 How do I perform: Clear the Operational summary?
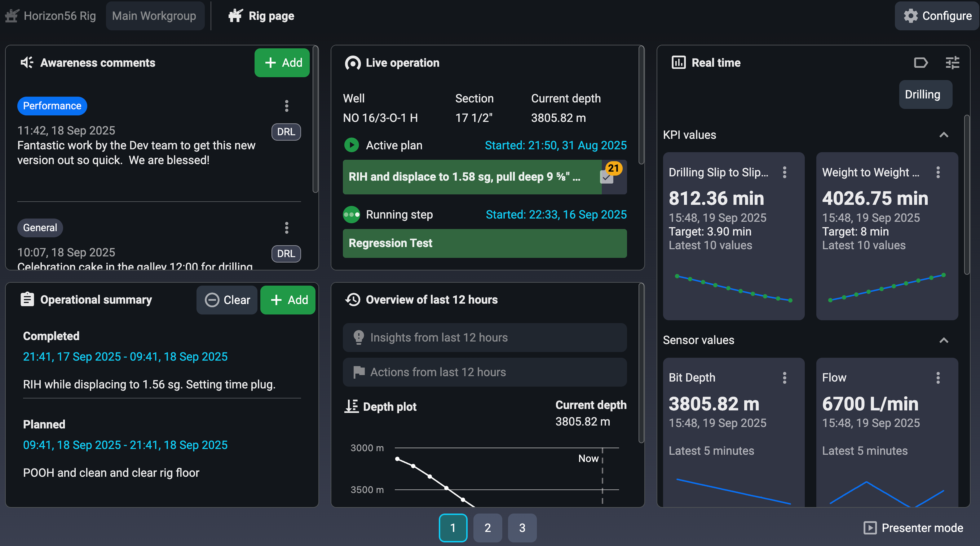(227, 300)
